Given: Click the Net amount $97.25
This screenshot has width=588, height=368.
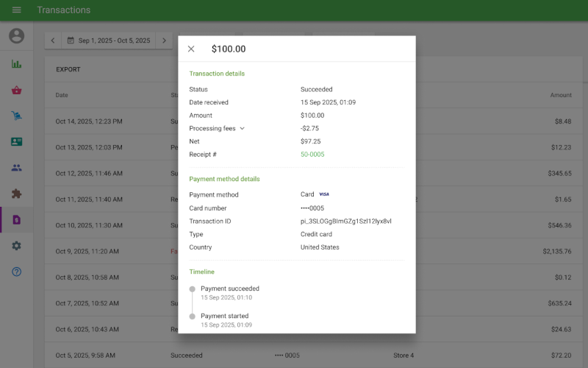Looking at the screenshot, I should (x=310, y=141).
